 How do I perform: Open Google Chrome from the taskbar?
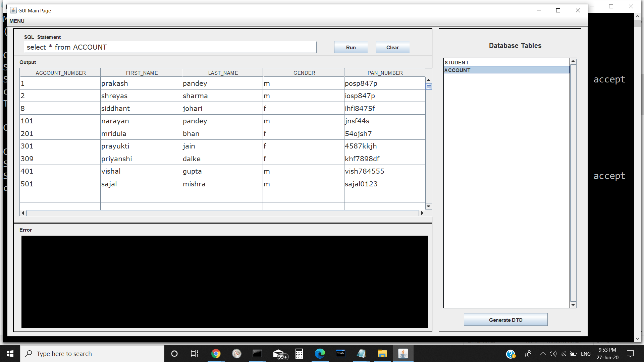pos(216,353)
